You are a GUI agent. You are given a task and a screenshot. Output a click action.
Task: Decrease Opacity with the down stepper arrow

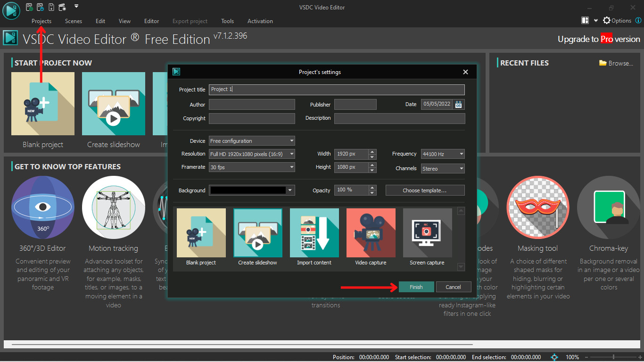372,192
